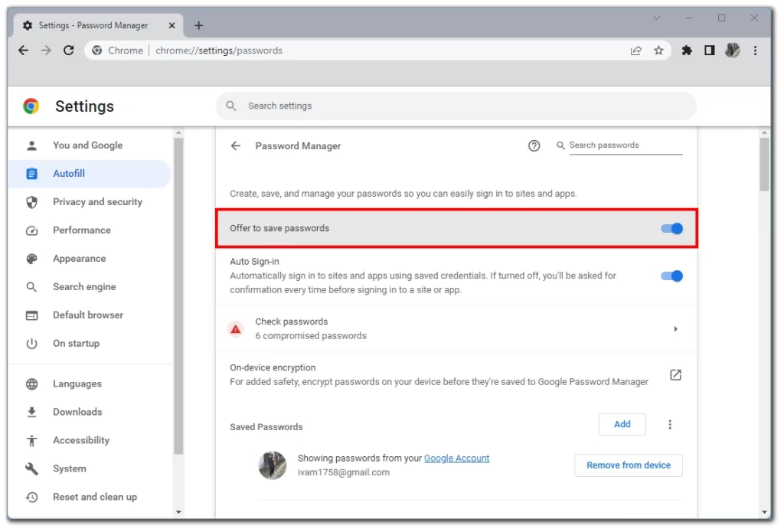The width and height of the screenshot is (784, 532).
Task: Click the Appearance palette icon
Action: 31,259
